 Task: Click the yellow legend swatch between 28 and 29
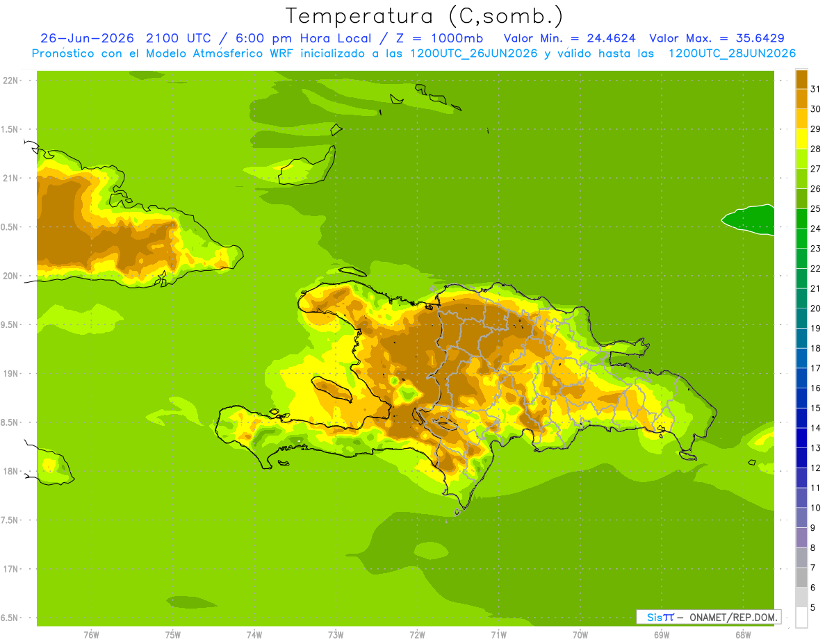click(801, 139)
